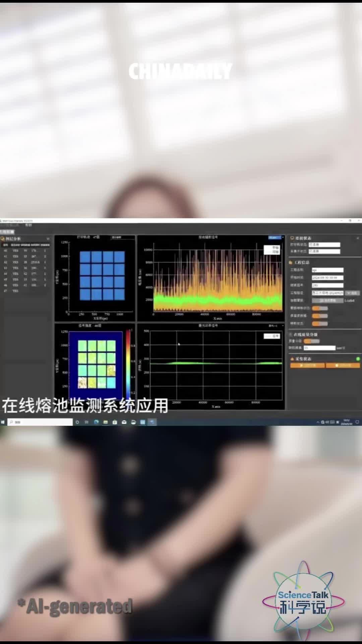Select layer 42 row in the table
Viewport: 362px width, 644px height.
(x=25, y=262)
